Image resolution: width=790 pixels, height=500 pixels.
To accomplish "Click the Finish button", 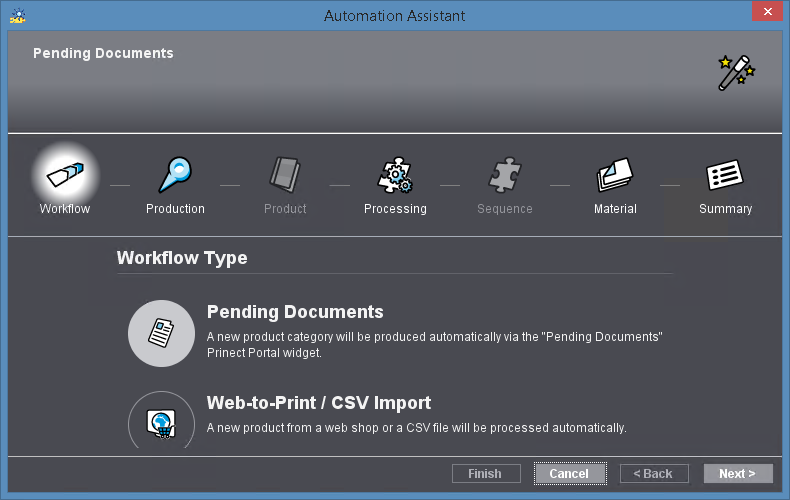I will 486,473.
